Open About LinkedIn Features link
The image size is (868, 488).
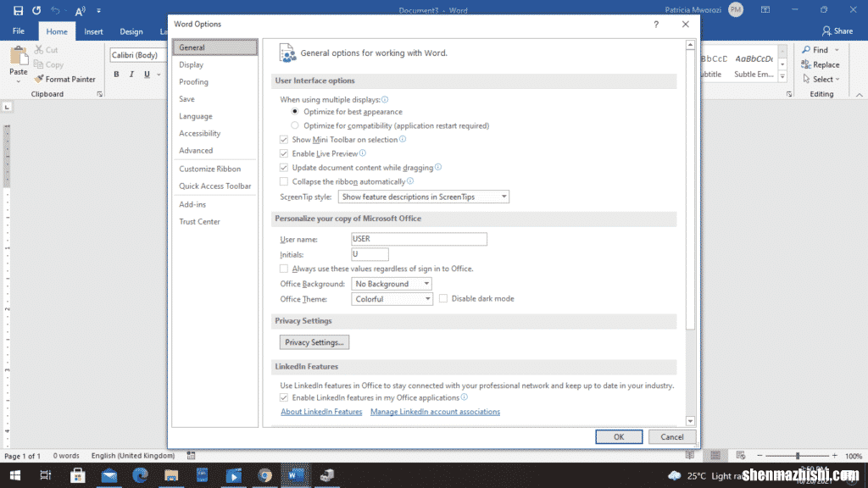(321, 412)
